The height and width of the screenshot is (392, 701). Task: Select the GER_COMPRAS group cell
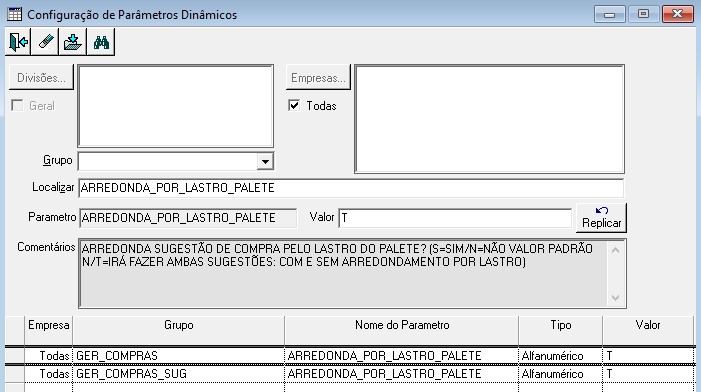[x=178, y=356]
